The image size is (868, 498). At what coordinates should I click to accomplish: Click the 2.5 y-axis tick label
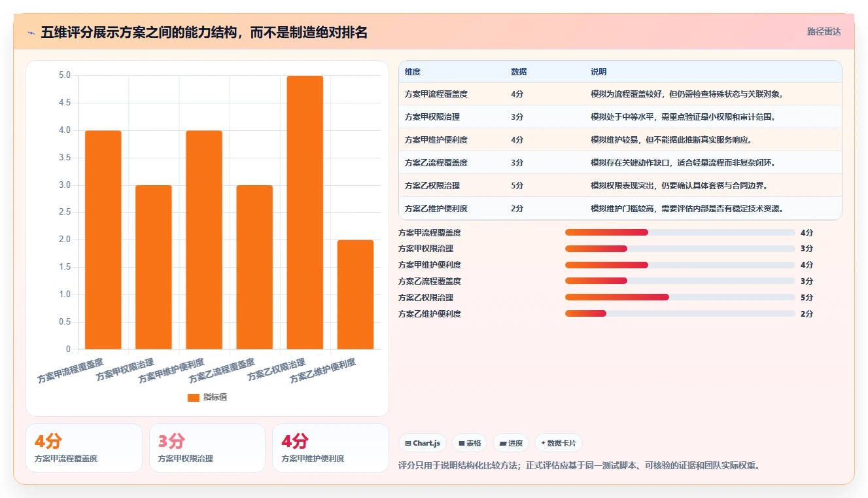[64, 212]
